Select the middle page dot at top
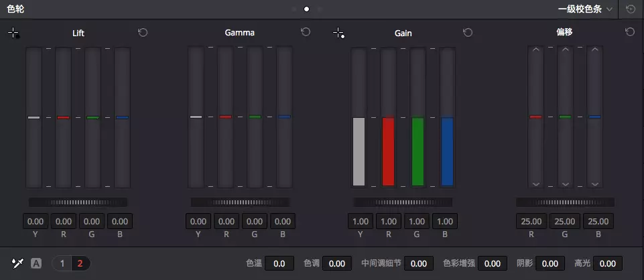 tap(306, 9)
